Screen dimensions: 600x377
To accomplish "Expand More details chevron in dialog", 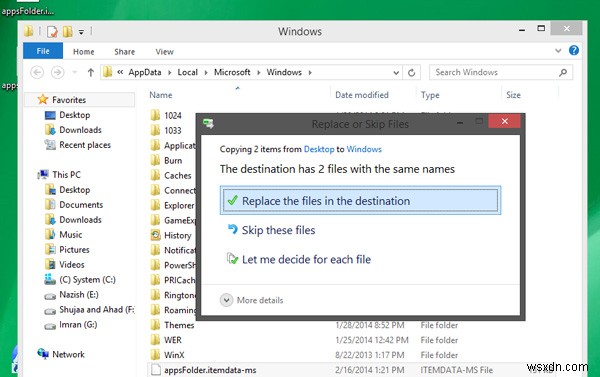I will pyautogui.click(x=226, y=300).
